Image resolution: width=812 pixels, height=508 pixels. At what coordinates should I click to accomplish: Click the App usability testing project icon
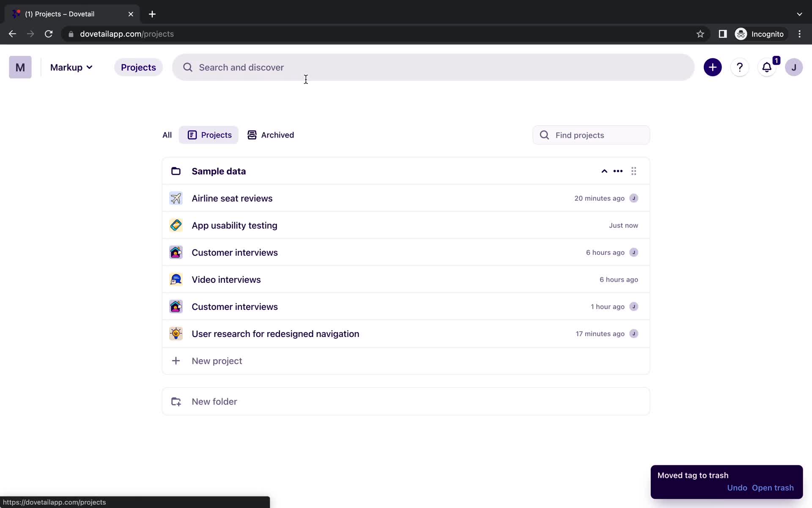(176, 225)
